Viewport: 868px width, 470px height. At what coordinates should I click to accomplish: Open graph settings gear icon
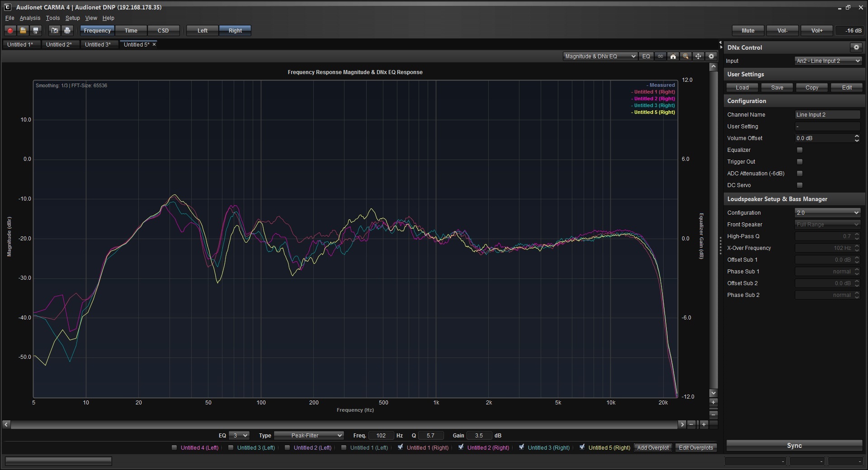click(711, 56)
